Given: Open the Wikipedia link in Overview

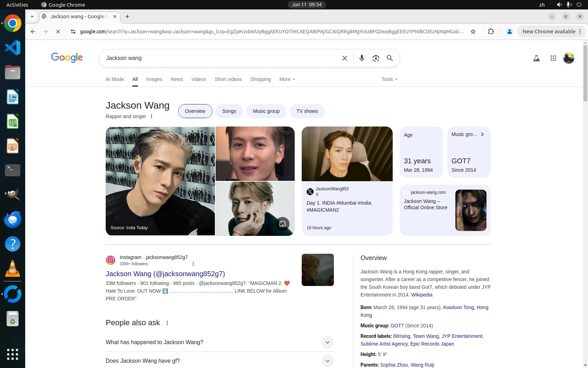Looking at the screenshot, I should 421,295.
